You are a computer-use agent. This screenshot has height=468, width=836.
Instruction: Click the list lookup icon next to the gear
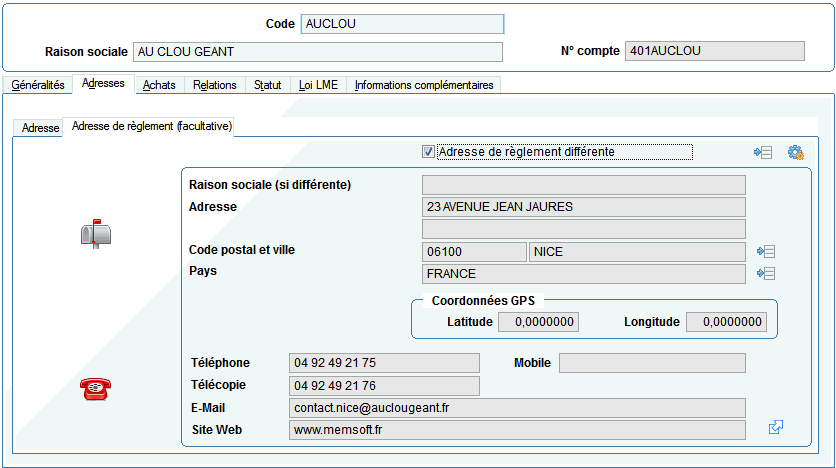764,152
